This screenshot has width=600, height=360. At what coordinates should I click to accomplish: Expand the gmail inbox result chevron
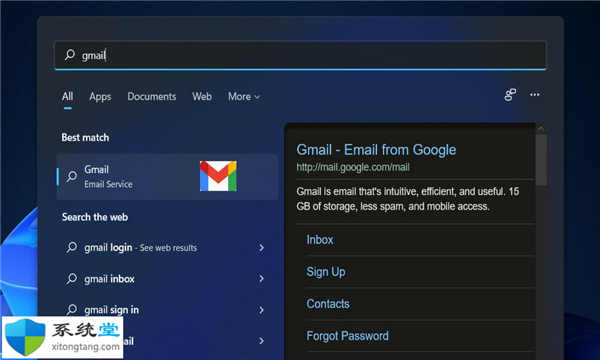click(x=261, y=279)
